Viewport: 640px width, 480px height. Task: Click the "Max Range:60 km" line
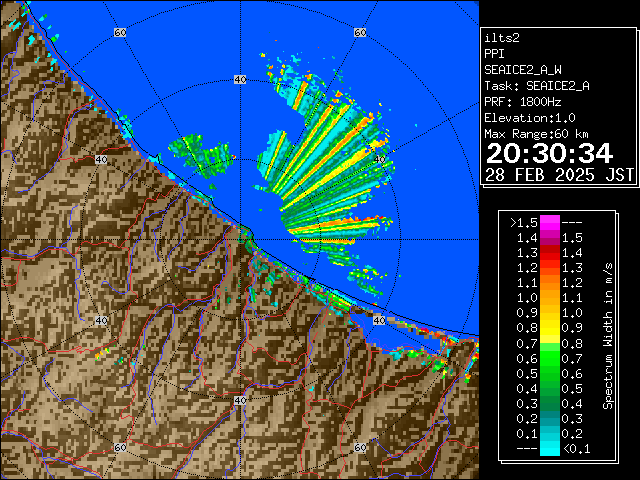(537, 134)
